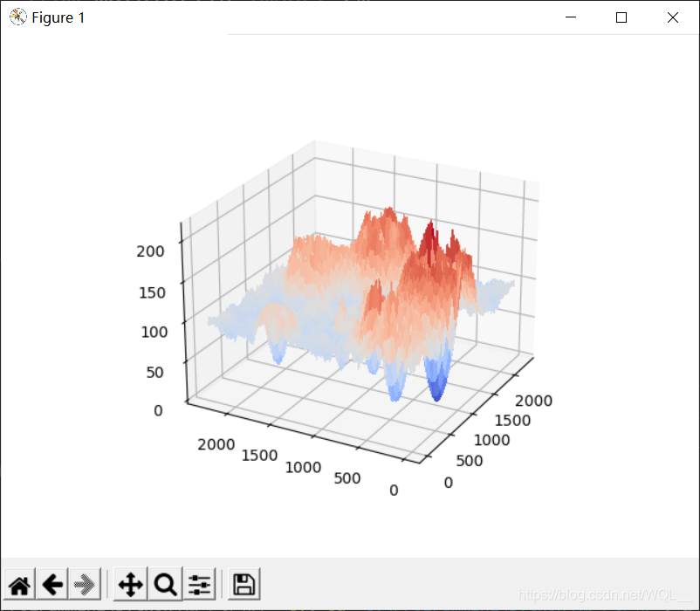
Task: Go forward to the next plot view
Action: pos(85,583)
